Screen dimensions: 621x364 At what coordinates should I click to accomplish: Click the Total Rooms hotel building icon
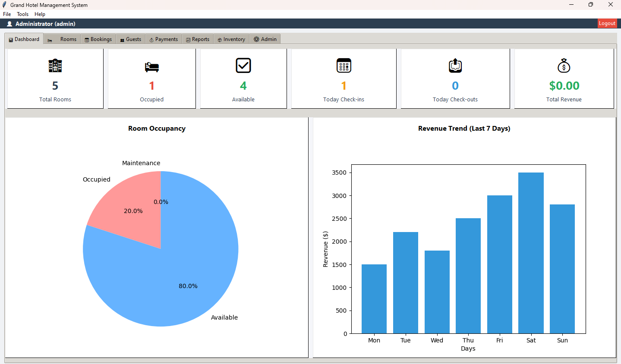click(55, 66)
